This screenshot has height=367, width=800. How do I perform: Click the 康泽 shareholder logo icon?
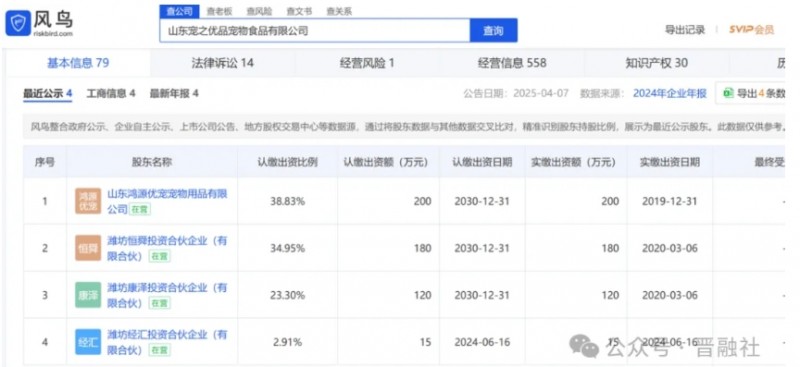pyautogui.click(x=88, y=295)
